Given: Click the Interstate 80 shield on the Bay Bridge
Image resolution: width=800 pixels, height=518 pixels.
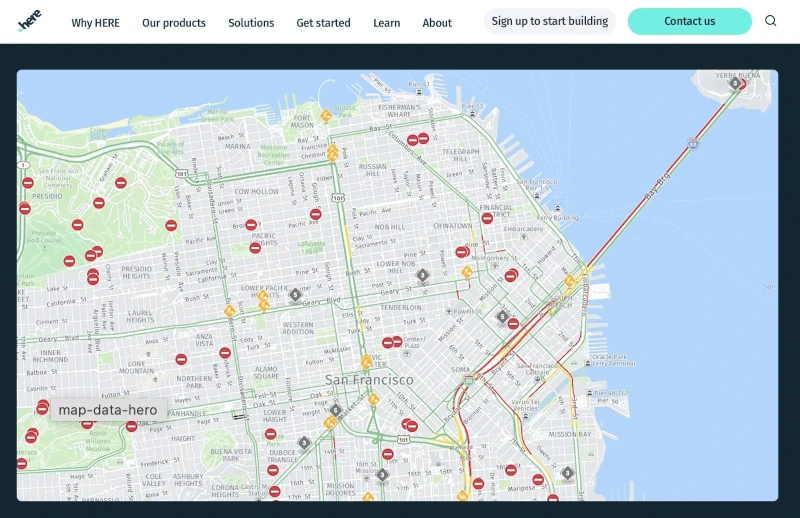Looking at the screenshot, I should tap(693, 144).
